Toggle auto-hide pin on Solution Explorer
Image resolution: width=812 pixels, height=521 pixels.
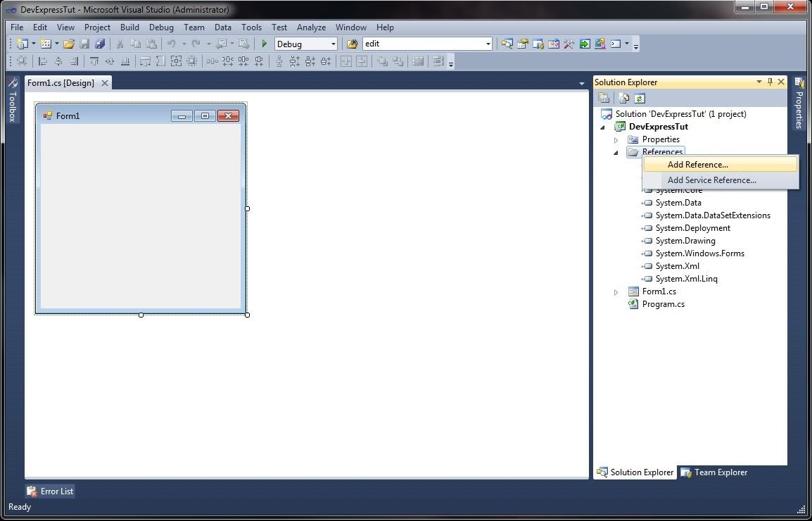click(x=770, y=82)
